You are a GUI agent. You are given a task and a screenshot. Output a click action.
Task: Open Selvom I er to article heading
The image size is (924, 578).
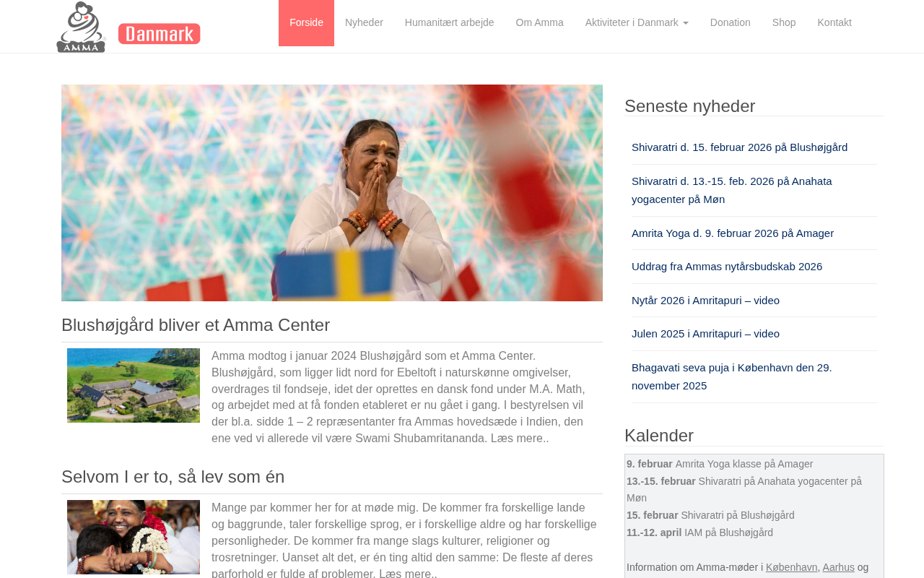(173, 477)
